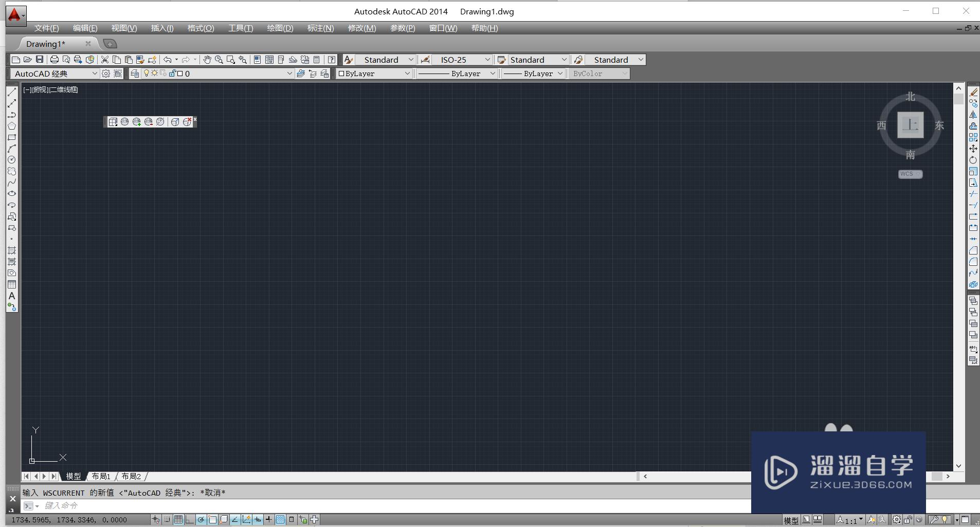Close the floating view toolbar

click(195, 119)
